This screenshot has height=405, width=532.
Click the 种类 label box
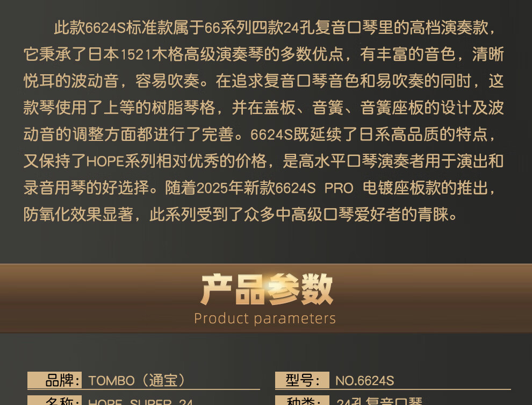pos(302,401)
